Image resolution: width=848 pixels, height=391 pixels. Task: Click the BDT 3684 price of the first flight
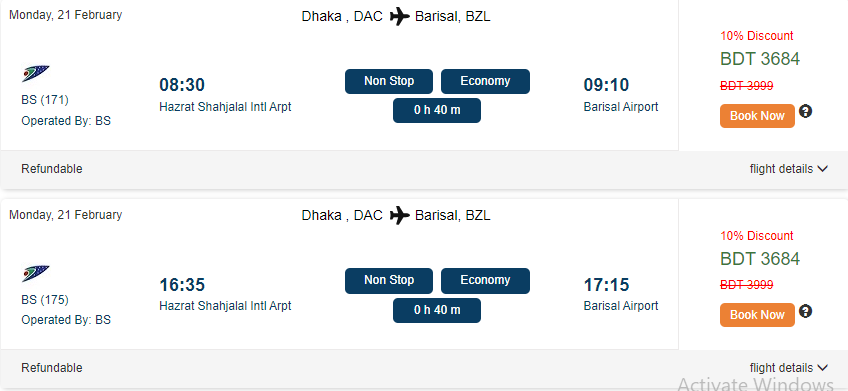pos(760,58)
